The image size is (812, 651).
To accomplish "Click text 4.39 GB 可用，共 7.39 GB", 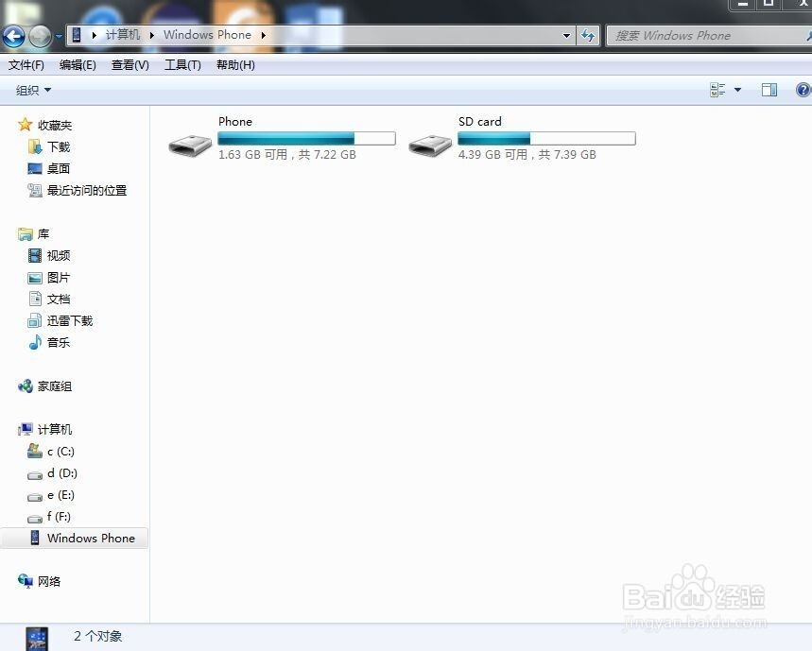I will (x=527, y=155).
